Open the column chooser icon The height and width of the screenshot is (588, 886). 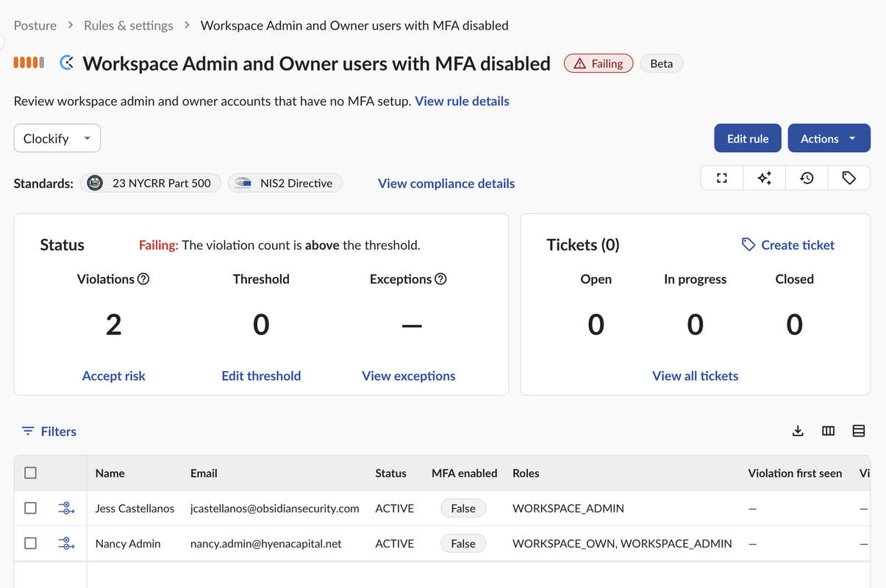pos(828,431)
